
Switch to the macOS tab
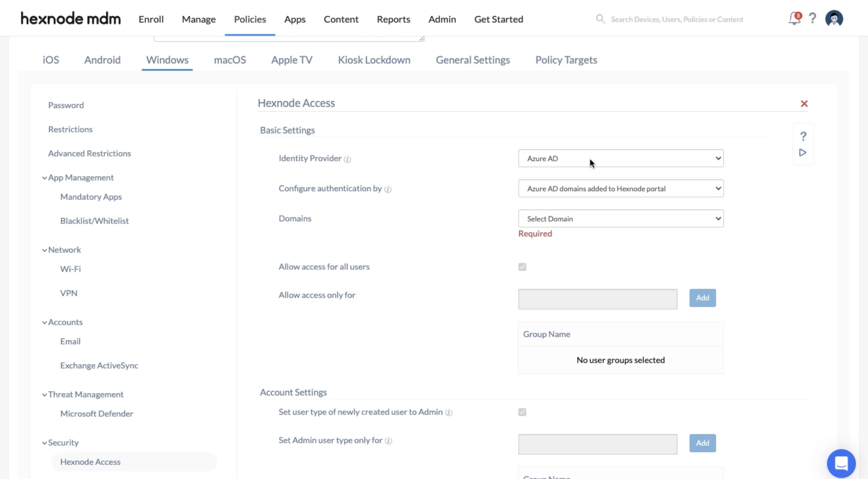tap(230, 60)
